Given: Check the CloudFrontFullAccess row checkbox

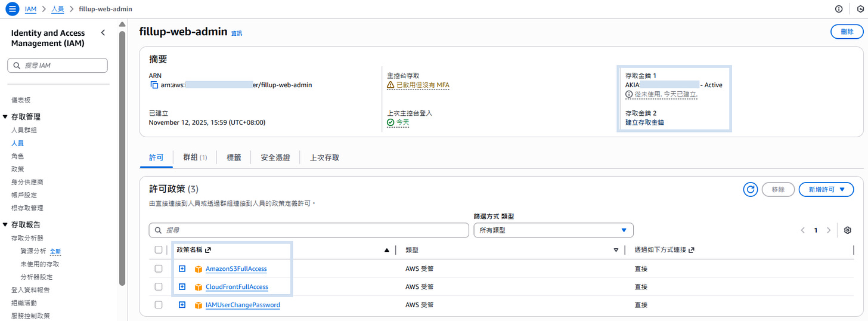Looking at the screenshot, I should 158,287.
